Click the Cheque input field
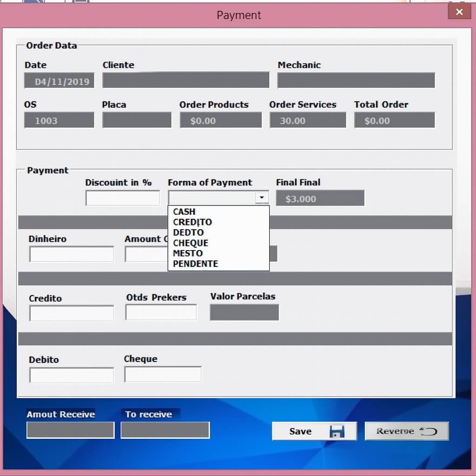The height and width of the screenshot is (476, 476). pos(163,374)
